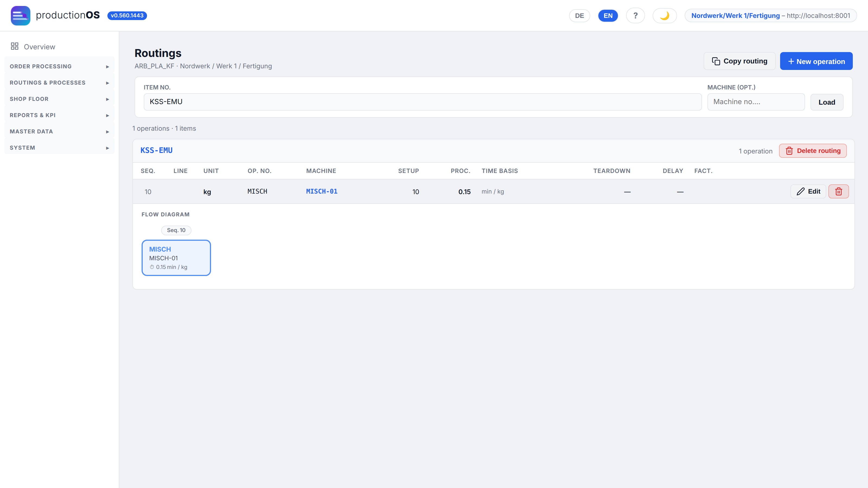Switch language to DE
Viewport: 868px width, 488px height.
click(x=579, y=15)
